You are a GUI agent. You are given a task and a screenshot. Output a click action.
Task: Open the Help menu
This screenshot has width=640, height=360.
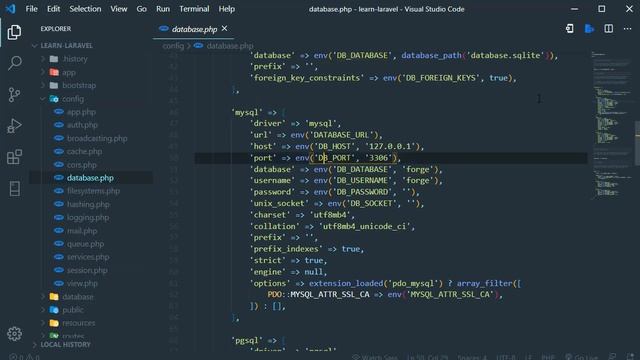(227, 9)
